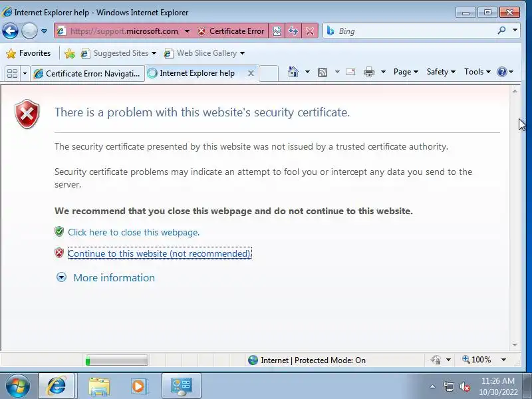The height and width of the screenshot is (399, 532).
Task: Open the Control Panel taskbar icon
Action: coord(181,386)
